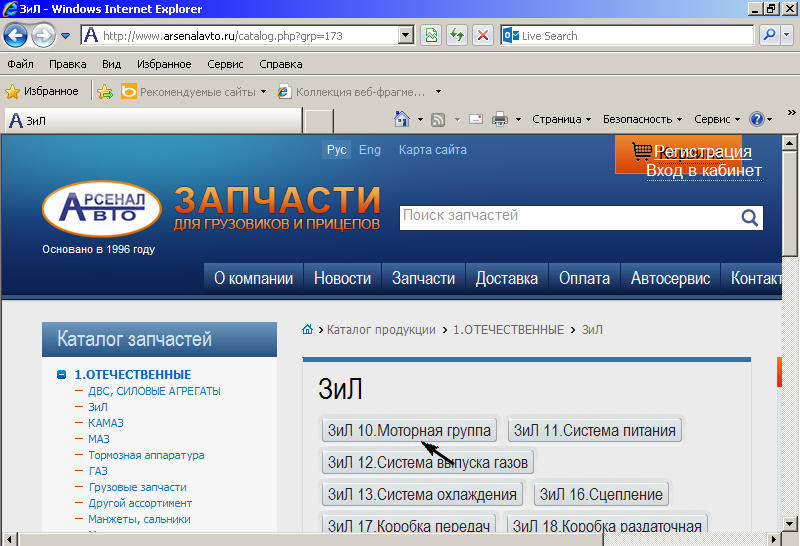Viewport: 800px width, 546px height.
Task: Open the Вход в кабинет link
Action: click(704, 170)
